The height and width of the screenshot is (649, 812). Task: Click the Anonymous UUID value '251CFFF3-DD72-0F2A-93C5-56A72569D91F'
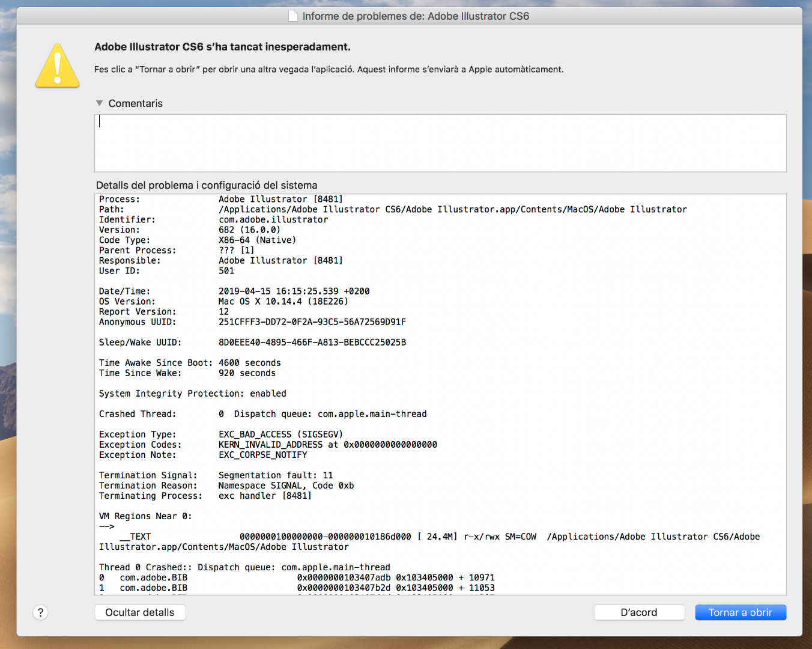pos(312,322)
